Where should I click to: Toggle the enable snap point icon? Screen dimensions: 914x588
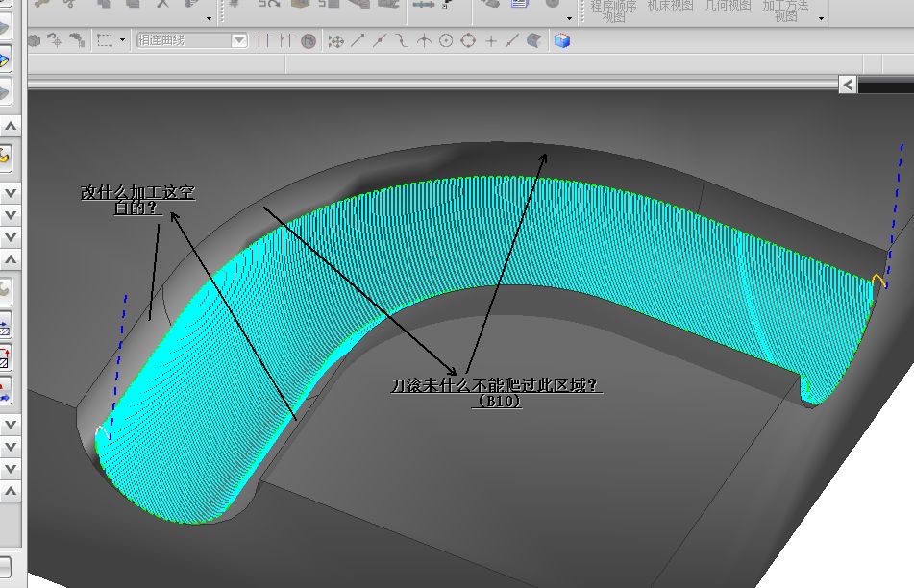(x=335, y=40)
